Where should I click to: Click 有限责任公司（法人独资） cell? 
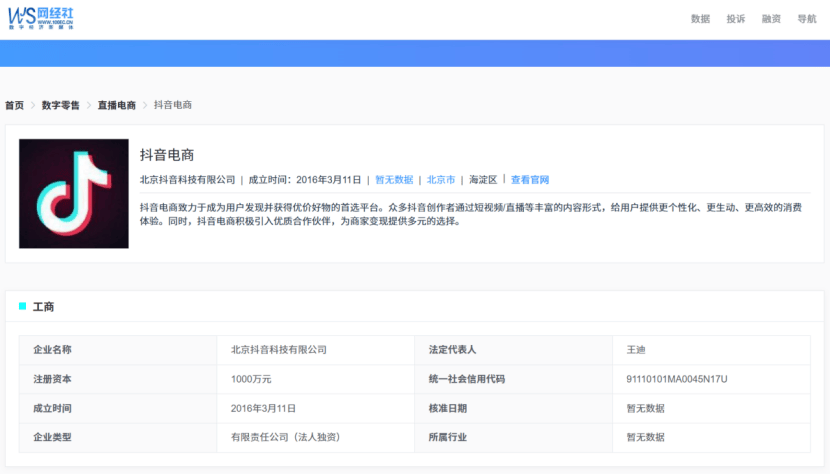coord(315,437)
